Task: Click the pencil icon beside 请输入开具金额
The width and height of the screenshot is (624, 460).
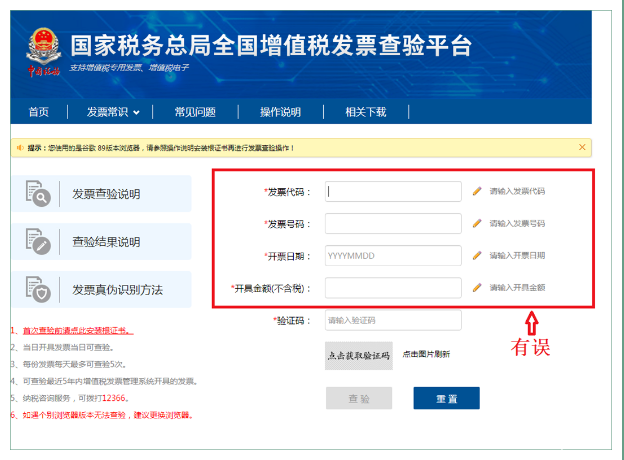Action: [x=477, y=287]
